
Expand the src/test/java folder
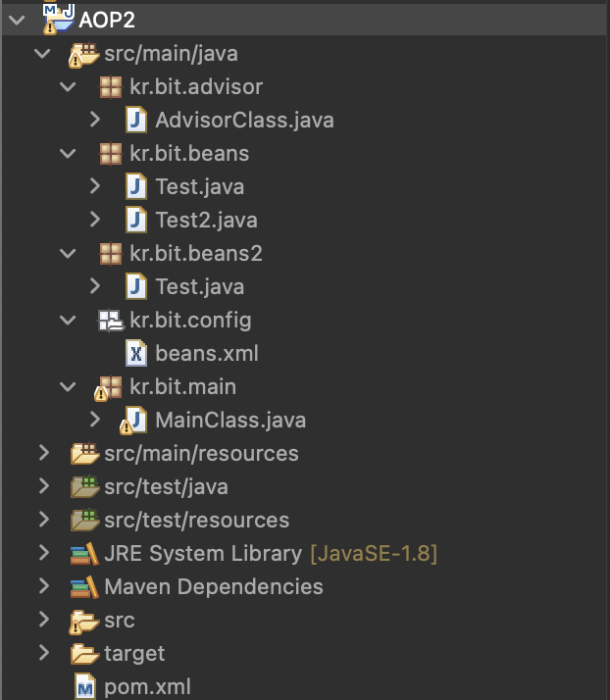[x=43, y=486]
